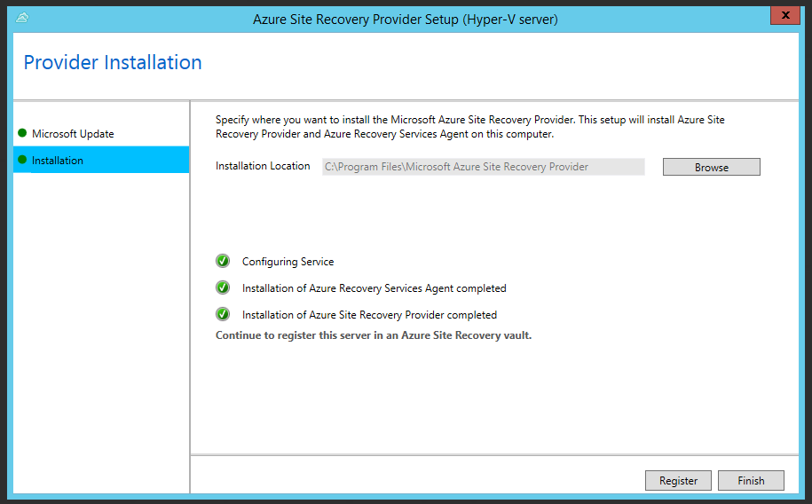Close the Provider Setup window
Image resolution: width=812 pixels, height=504 pixels.
[784, 16]
